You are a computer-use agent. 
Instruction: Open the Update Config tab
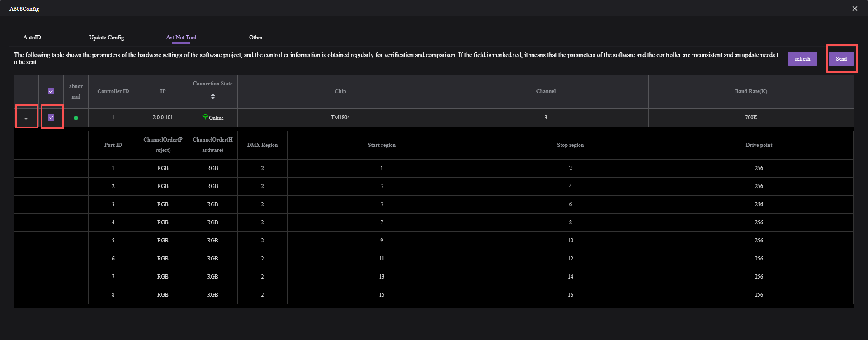(x=107, y=38)
